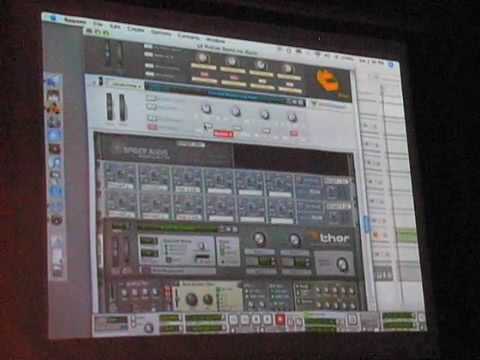Toggle the loop on/off button in the transport
This screenshot has width=480, height=360.
pyautogui.click(x=352, y=319)
